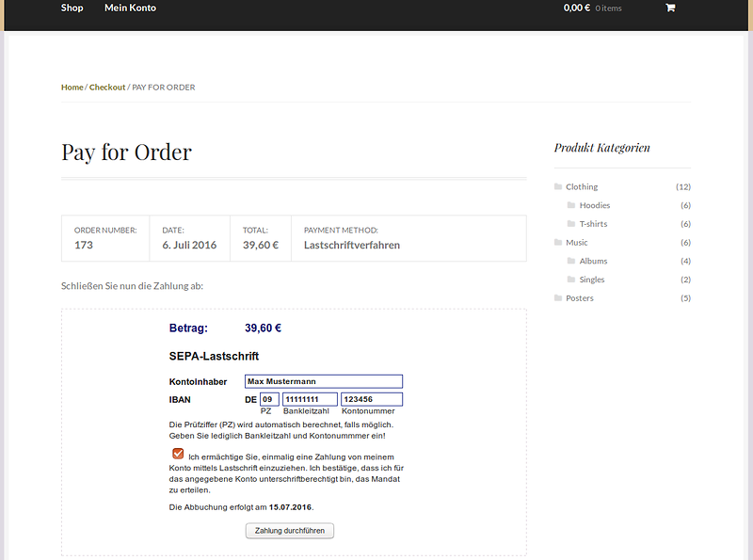
Task: Open cart total 0,00 € link
Action: point(577,8)
